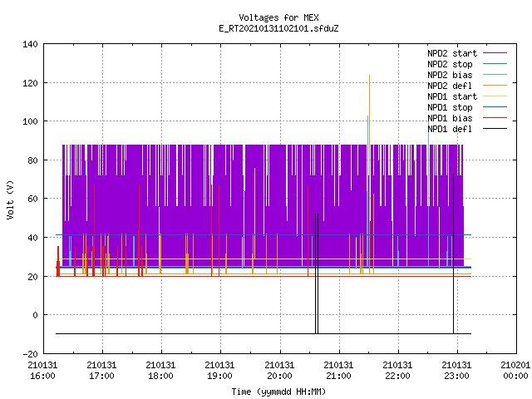Click the 40 y-axis tick label
The height and width of the screenshot is (399, 532).
point(32,238)
